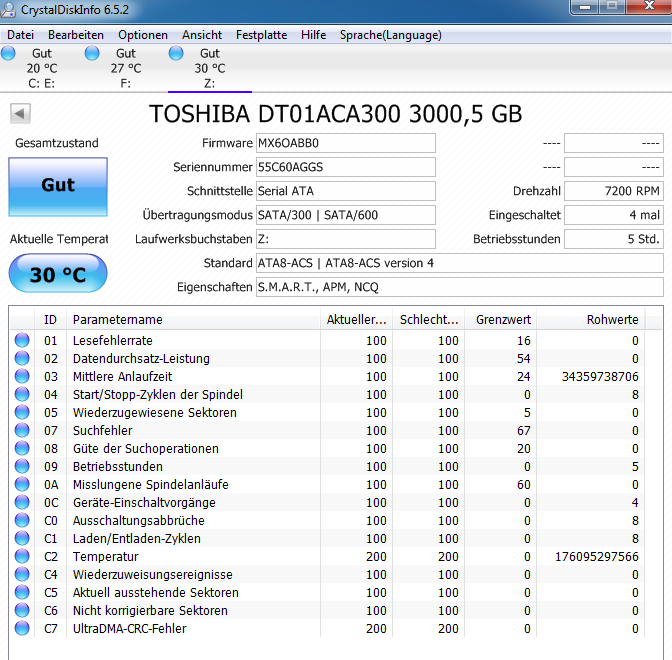Close the CrystalDiskInfo window
Screen dimensions: 672x660
649,6
